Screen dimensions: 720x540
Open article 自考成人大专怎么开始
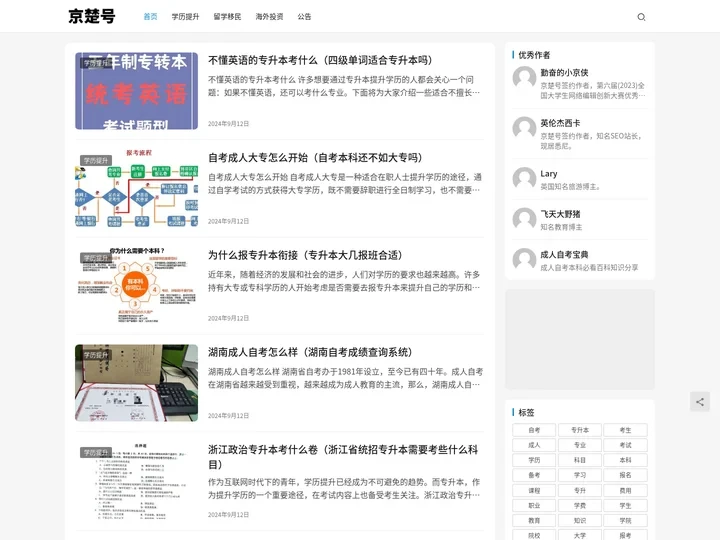(x=315, y=158)
